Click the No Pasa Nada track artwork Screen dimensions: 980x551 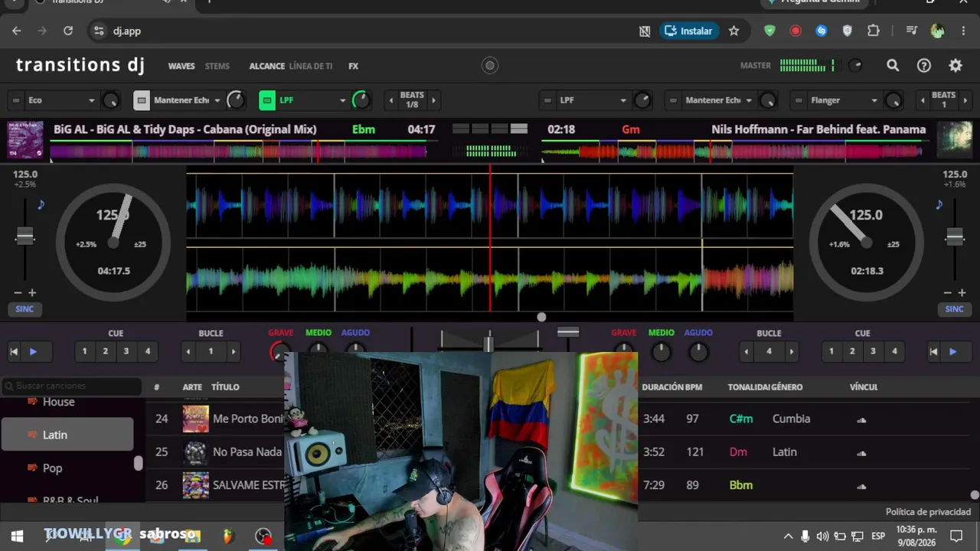point(195,452)
